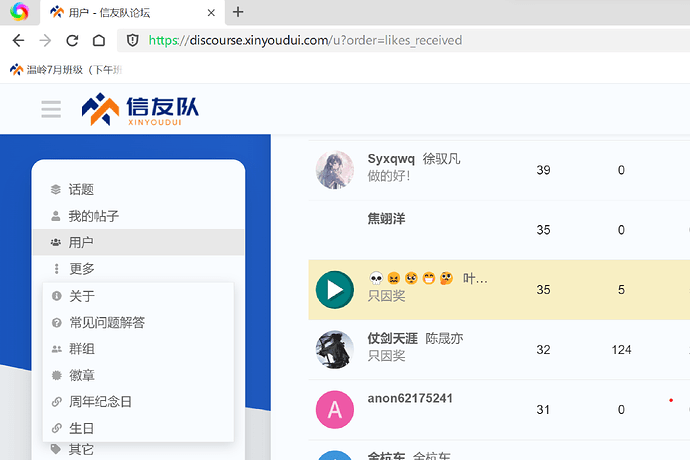Screen dimensions: 690x460
Task: Open the 关于 page link
Action: tap(138, 296)
